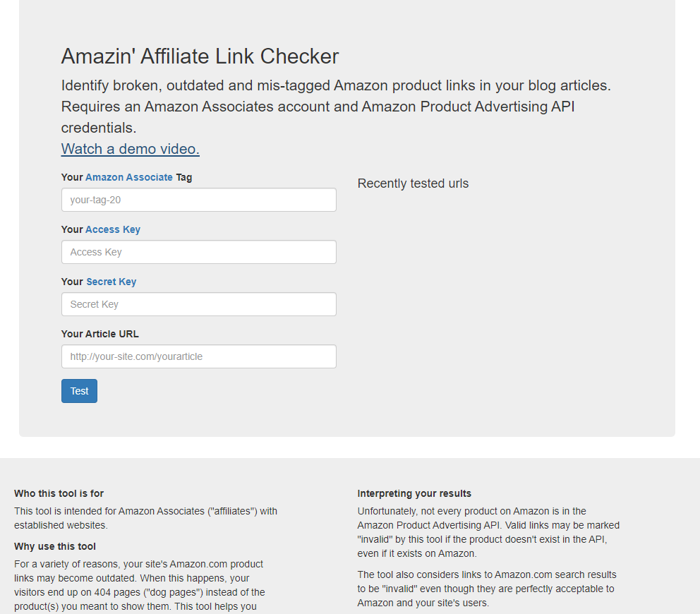Click the intro paragraph about broken Amazon links
This screenshot has height=614, width=700.
point(335,107)
